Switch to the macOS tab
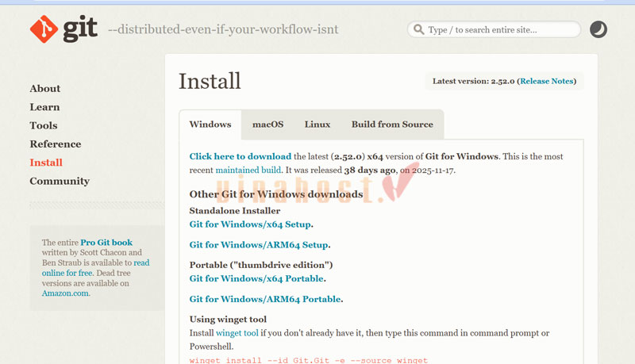The image size is (635, 364). [267, 125]
